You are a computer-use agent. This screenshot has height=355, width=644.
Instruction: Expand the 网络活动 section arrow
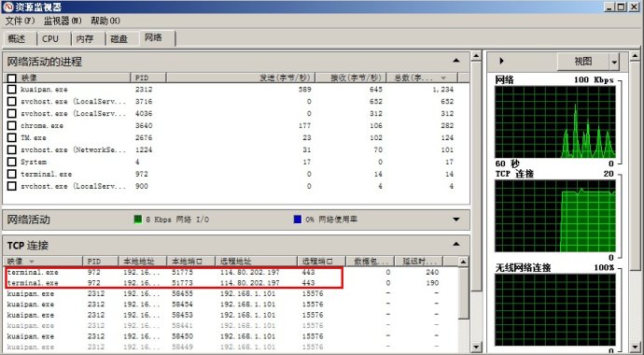click(x=455, y=220)
